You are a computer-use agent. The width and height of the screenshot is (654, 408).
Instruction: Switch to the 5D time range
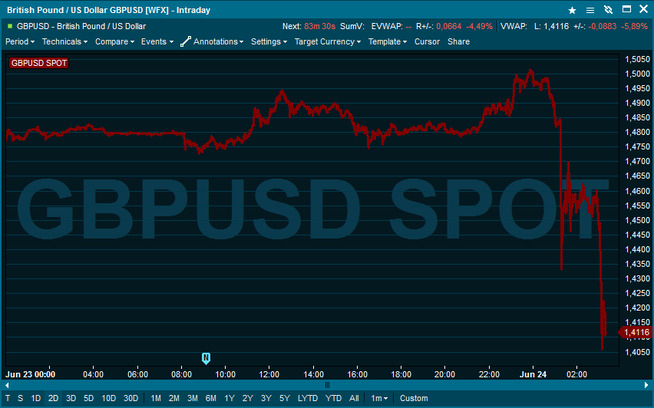[x=88, y=398]
